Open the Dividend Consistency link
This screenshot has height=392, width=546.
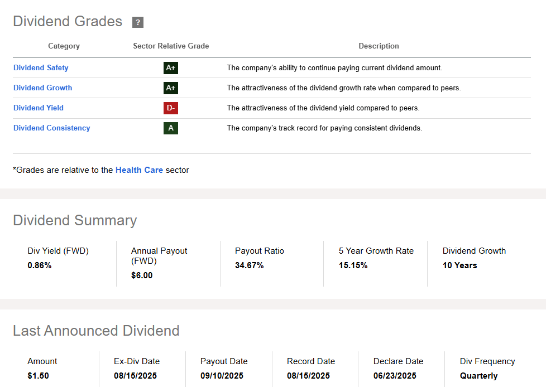pos(51,128)
